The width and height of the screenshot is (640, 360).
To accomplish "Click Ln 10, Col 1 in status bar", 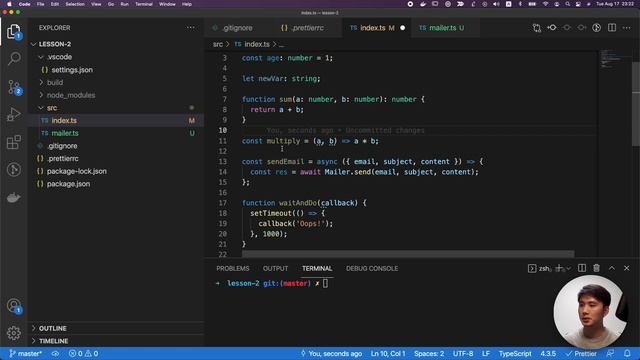I will 388,353.
